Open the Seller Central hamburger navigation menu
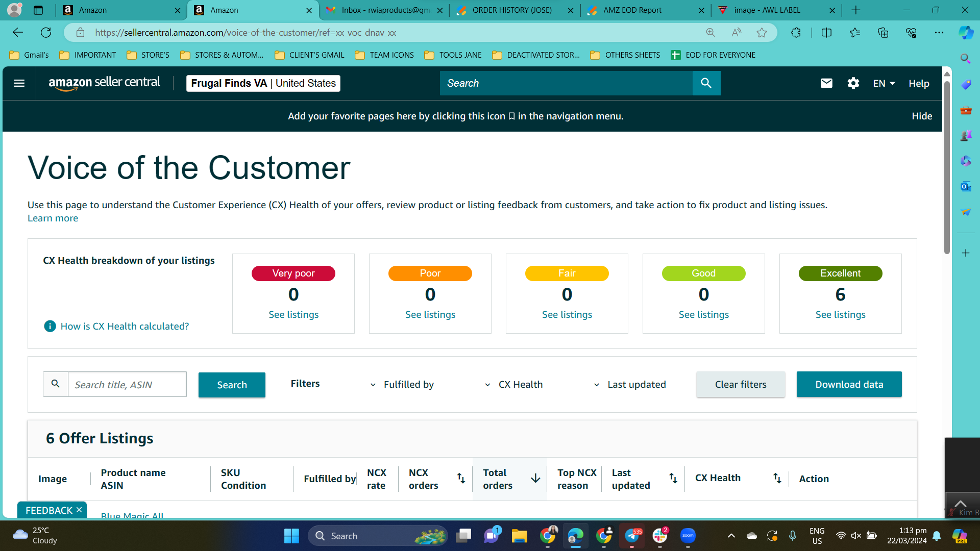The image size is (980, 551). click(x=19, y=83)
